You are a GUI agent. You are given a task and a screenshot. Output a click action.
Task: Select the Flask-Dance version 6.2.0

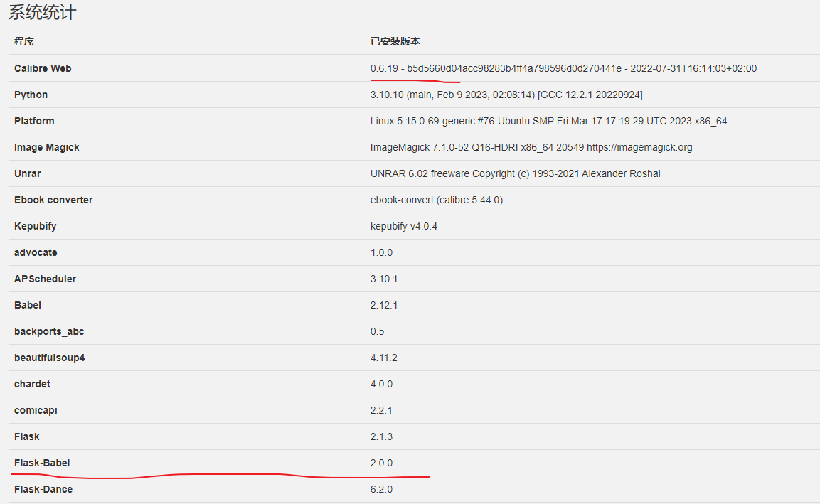click(381, 489)
